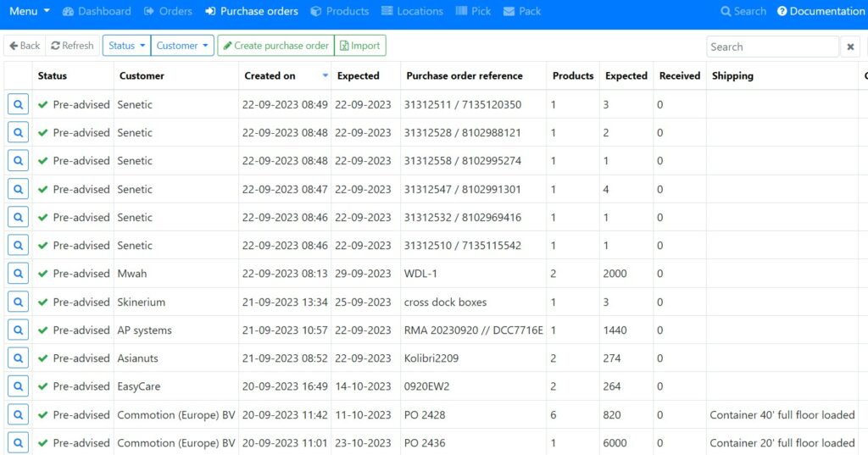Focus the table Search input field

point(773,47)
